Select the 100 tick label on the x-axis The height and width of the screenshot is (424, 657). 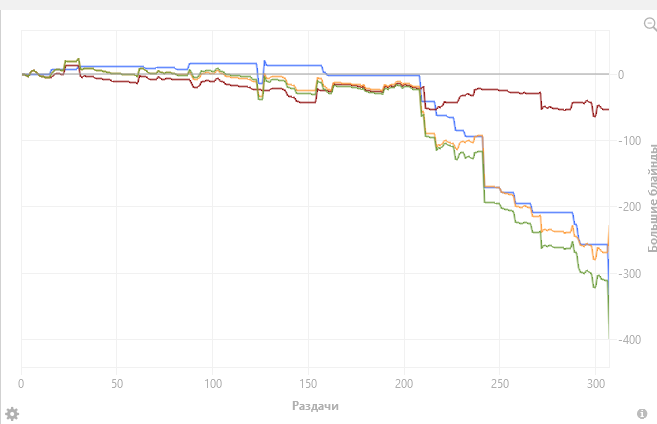(212, 383)
